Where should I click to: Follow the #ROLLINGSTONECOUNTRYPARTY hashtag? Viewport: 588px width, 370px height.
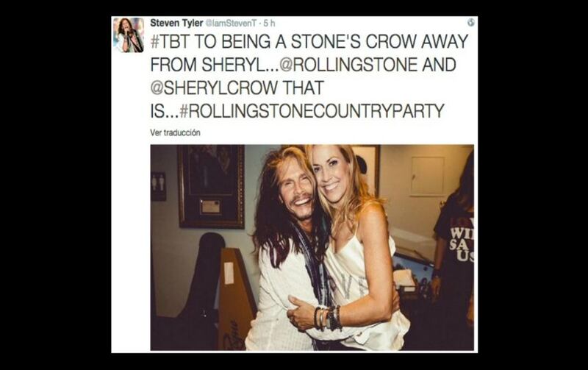click(x=312, y=111)
